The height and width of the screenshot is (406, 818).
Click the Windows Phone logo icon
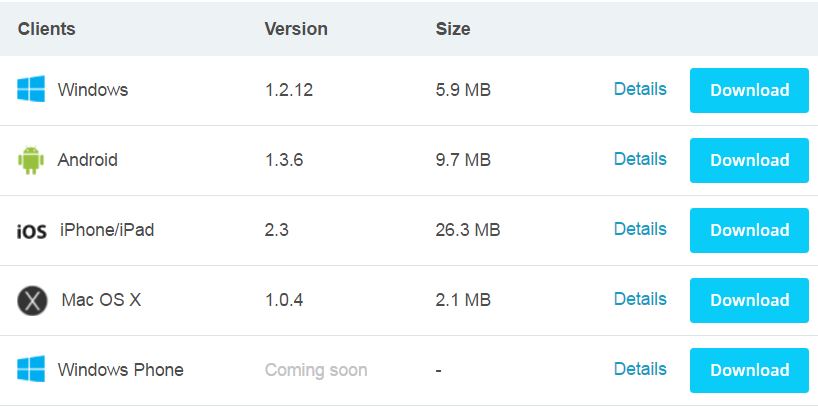(31, 369)
